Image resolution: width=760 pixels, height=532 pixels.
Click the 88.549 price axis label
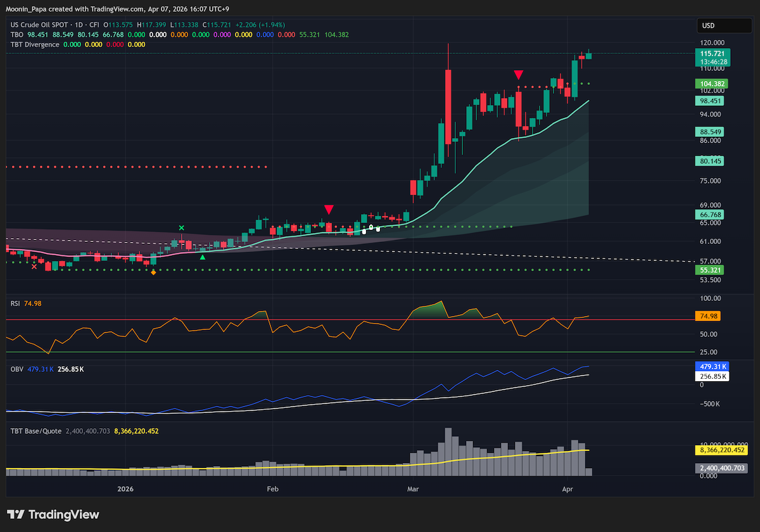point(710,132)
